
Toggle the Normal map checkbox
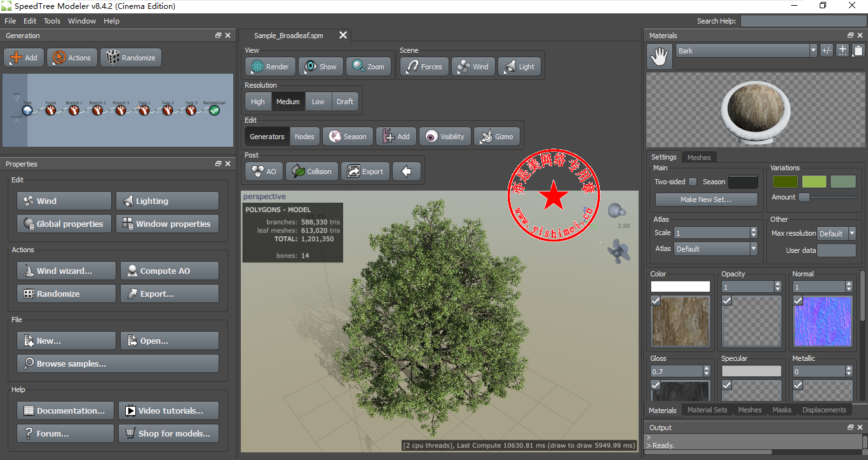click(x=798, y=301)
